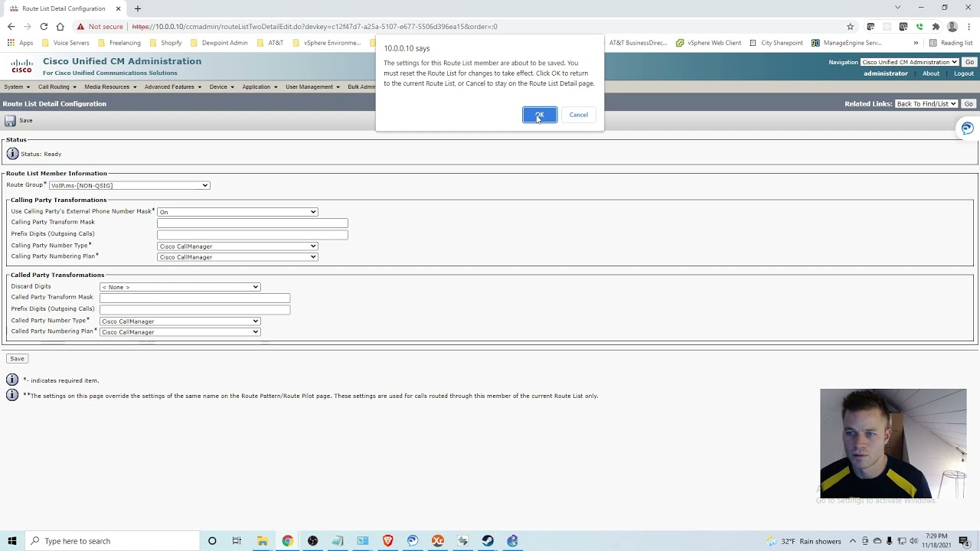The height and width of the screenshot is (551, 980).
Task: Open File Explorer from taskbar
Action: point(262,541)
